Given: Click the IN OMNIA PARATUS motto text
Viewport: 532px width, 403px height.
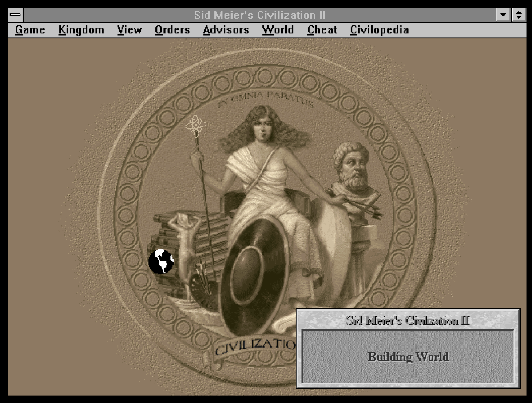Looking at the screenshot, I should click(x=265, y=99).
